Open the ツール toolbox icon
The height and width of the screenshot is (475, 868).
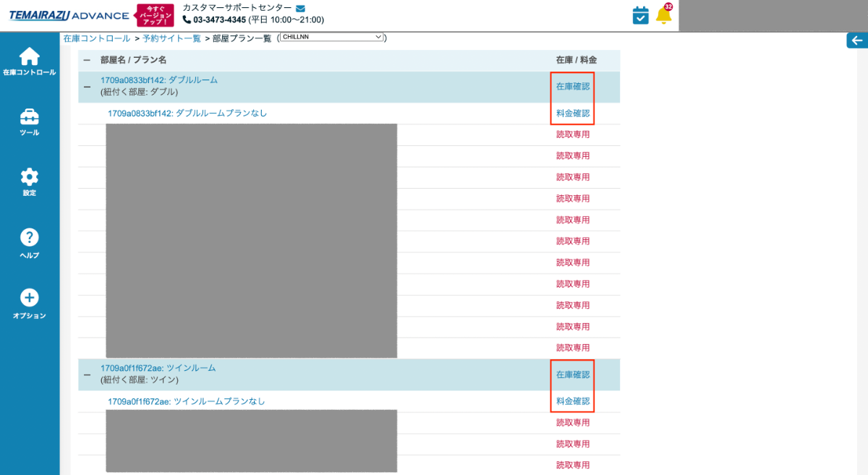tap(29, 117)
